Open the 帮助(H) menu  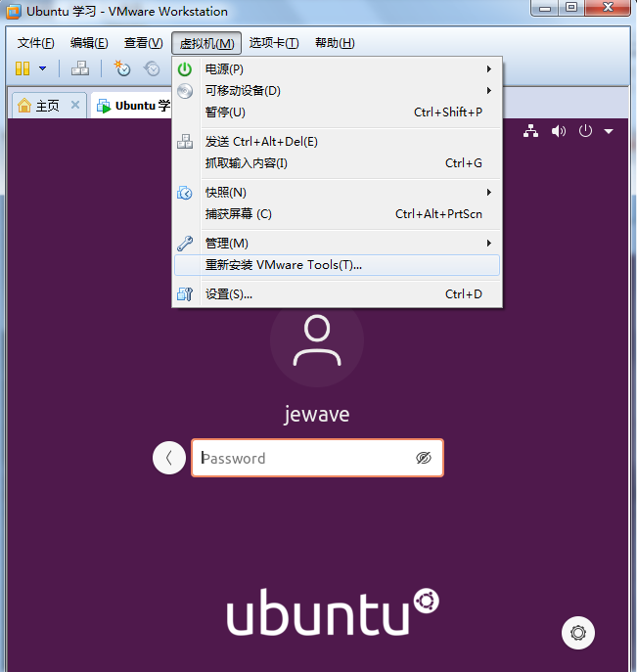click(335, 43)
